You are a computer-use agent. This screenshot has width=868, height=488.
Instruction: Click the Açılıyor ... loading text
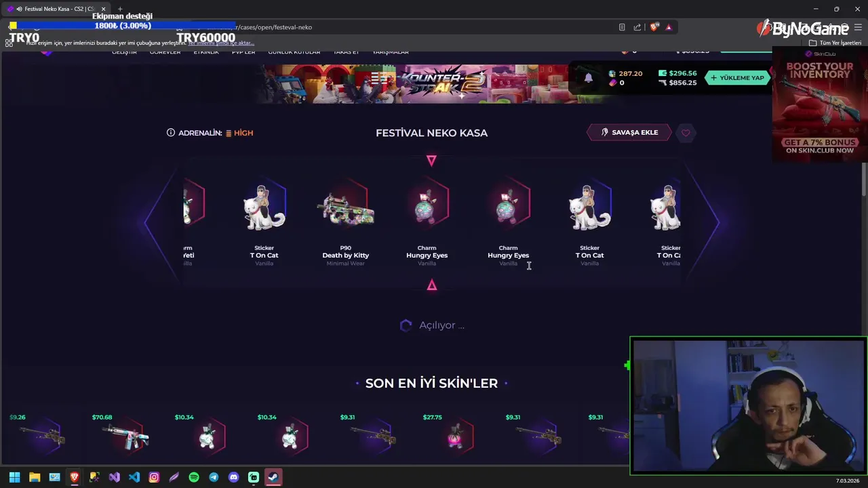pos(441,325)
